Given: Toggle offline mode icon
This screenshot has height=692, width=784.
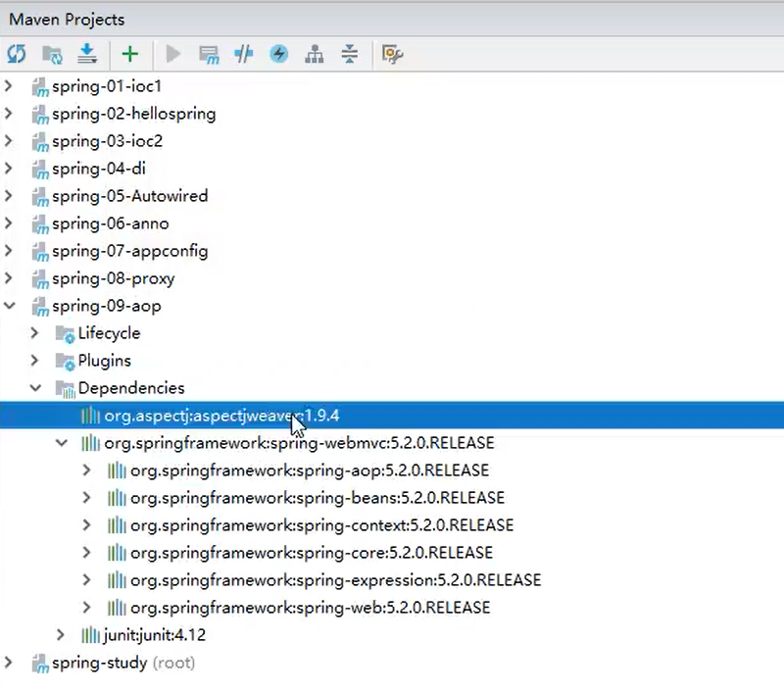Looking at the screenshot, I should point(244,54).
